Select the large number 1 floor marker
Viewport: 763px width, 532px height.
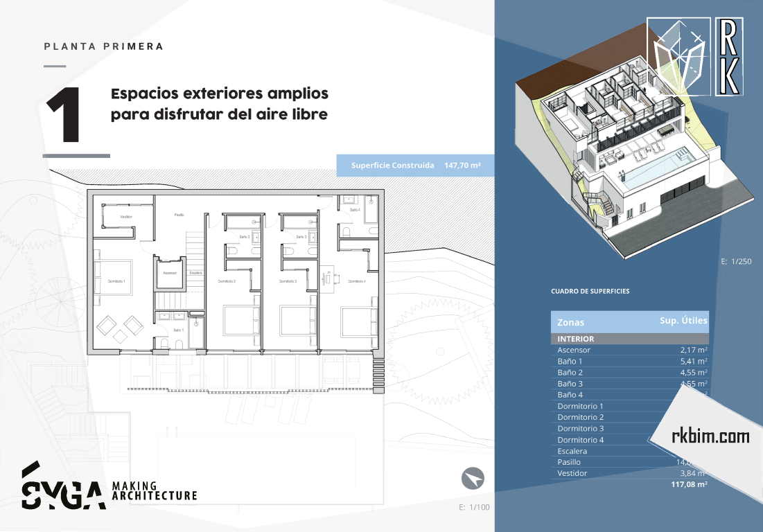[x=64, y=116]
